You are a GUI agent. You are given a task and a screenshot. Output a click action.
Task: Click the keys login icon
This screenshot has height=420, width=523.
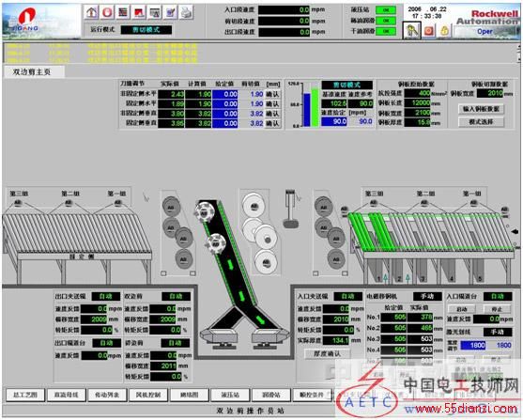[412, 30]
